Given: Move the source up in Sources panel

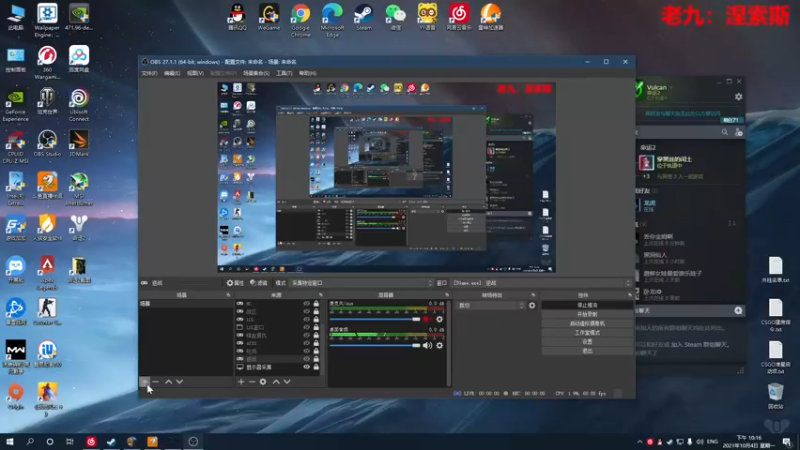Looking at the screenshot, I should (276, 382).
